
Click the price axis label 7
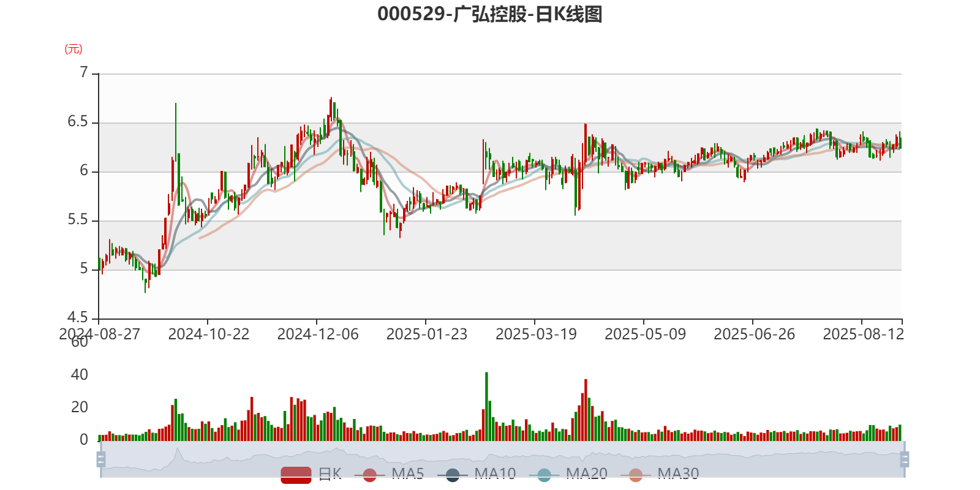(x=84, y=72)
